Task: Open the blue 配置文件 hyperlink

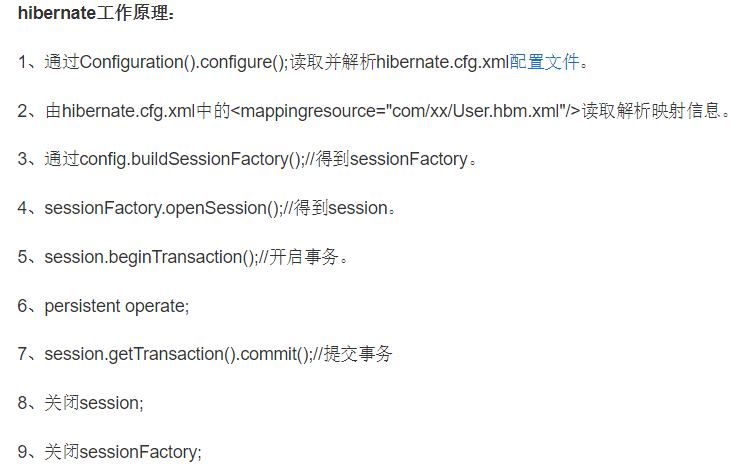Action: pos(545,62)
